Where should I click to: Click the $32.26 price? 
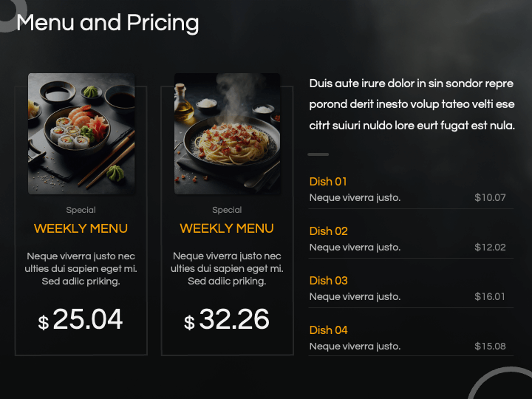click(227, 319)
